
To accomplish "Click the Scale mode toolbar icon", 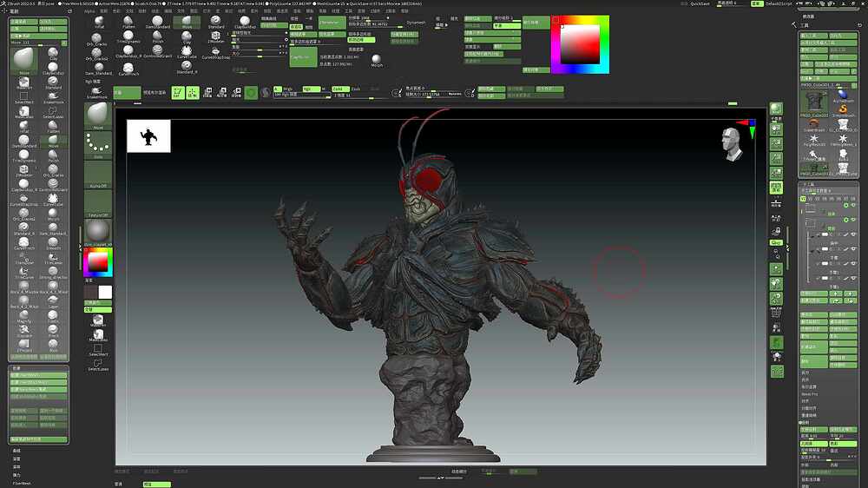I will tap(222, 92).
